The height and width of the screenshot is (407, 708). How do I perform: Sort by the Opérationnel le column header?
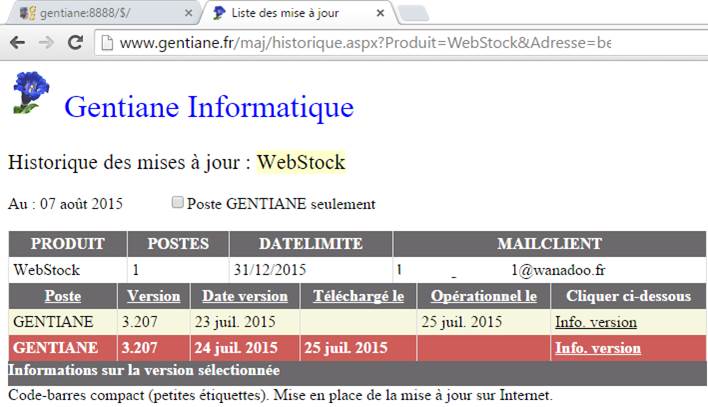[484, 296]
